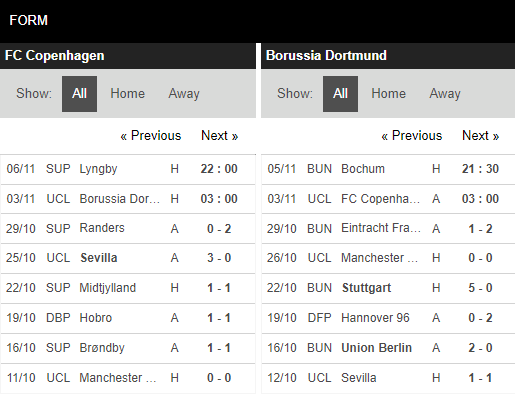The image size is (515, 411).
Task: Open the Stuttgart 5 - 0 match
Action: 388,288
